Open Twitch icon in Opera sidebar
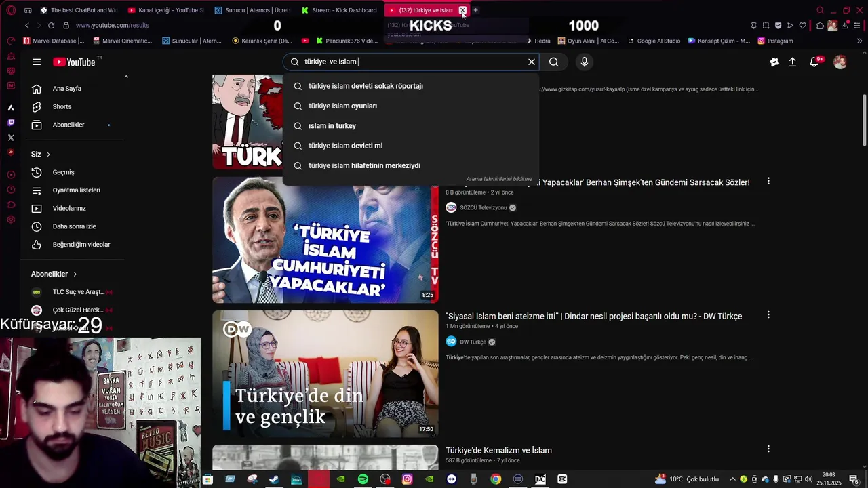The height and width of the screenshot is (488, 868). 11,123
